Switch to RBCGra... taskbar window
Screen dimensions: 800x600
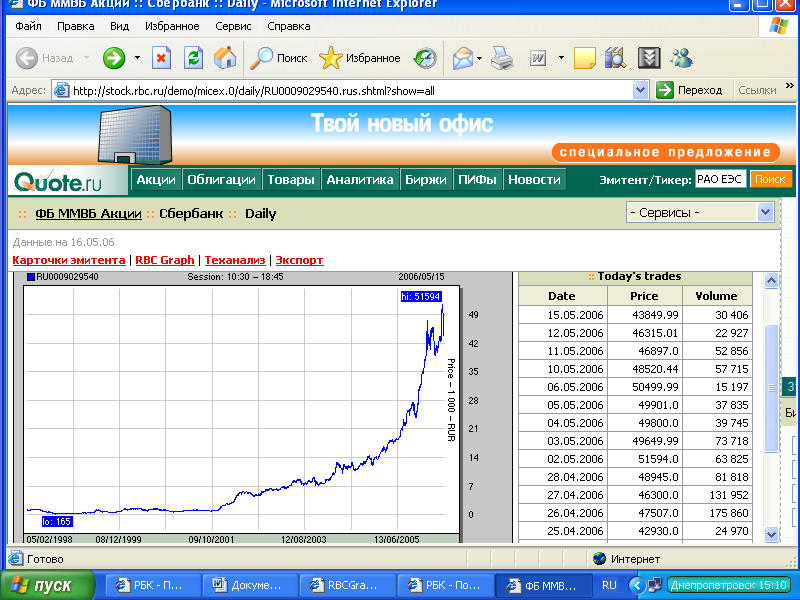[346, 585]
